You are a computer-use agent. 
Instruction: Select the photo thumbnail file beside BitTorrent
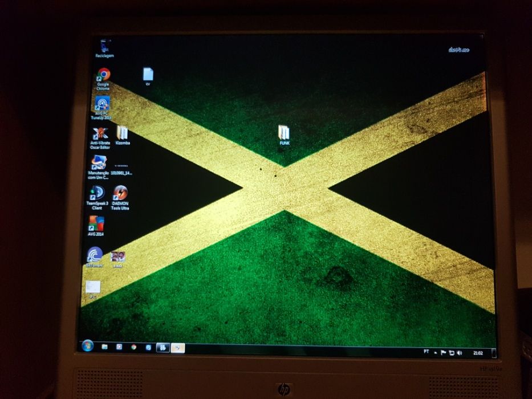click(117, 259)
